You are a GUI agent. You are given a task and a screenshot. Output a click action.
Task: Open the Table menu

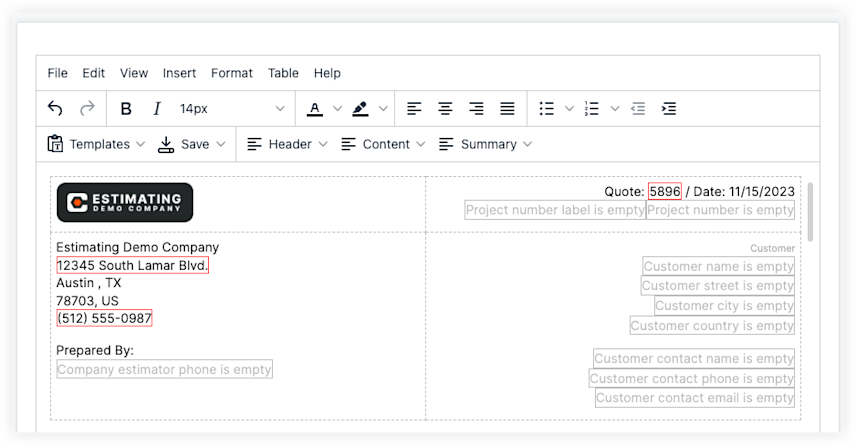(x=283, y=73)
